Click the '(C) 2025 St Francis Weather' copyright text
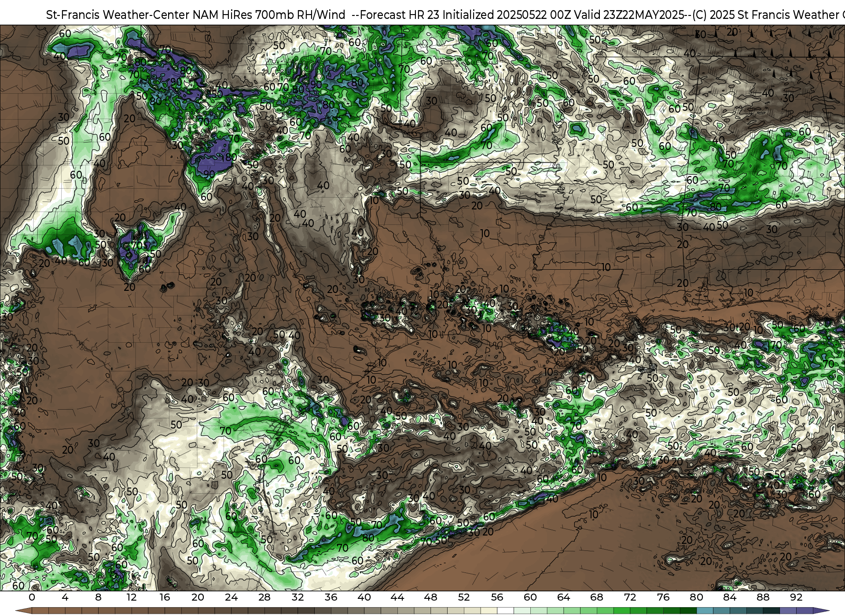 coord(766,15)
